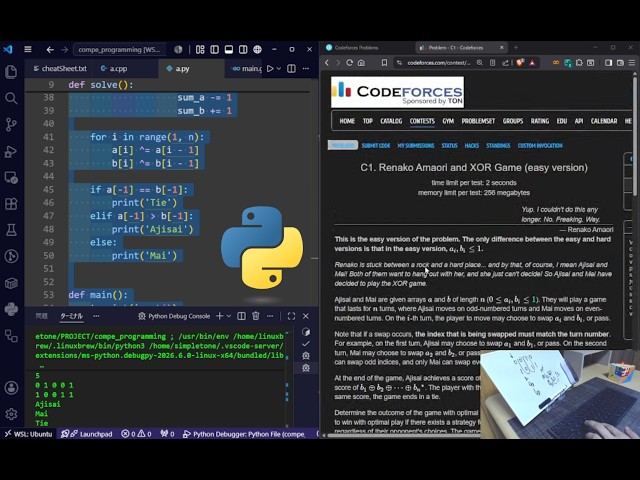Split the editor using the split icon
The height and width of the screenshot is (480, 640).
click(291, 69)
